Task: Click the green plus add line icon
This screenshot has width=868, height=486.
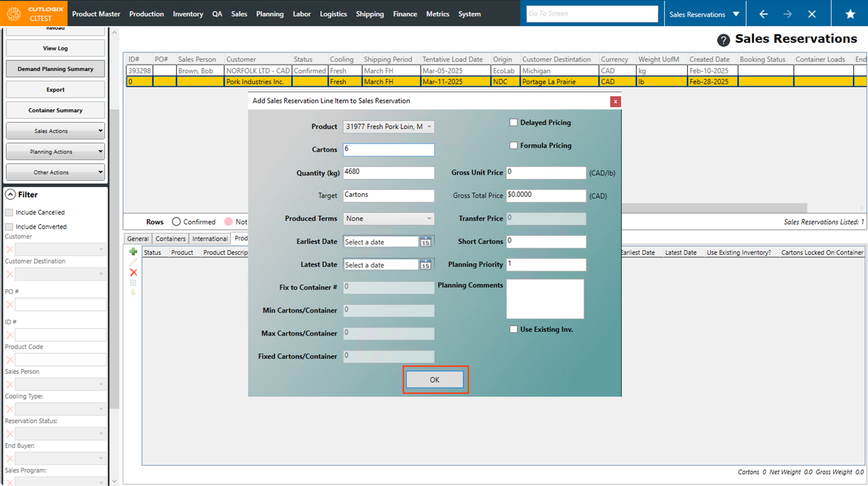Action: (x=133, y=252)
